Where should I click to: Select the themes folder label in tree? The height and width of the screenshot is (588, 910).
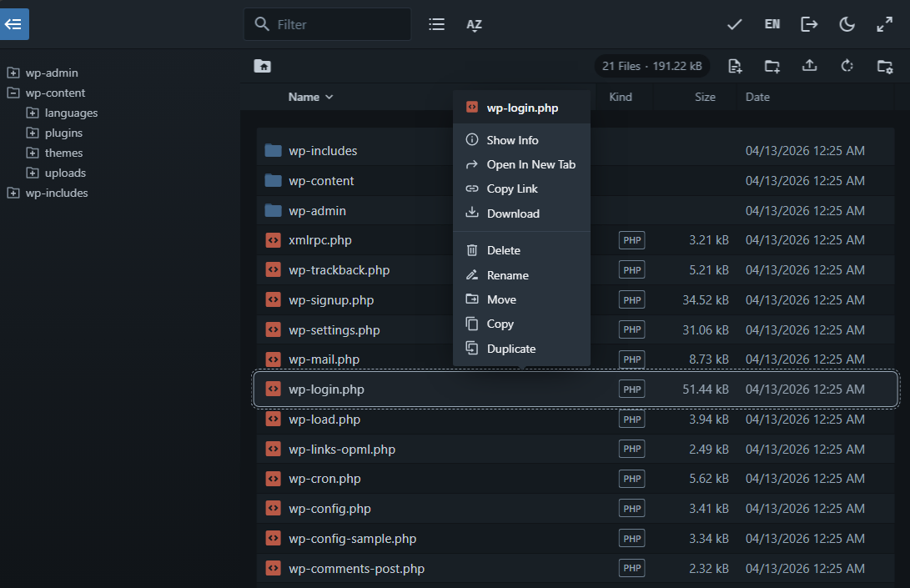64,153
